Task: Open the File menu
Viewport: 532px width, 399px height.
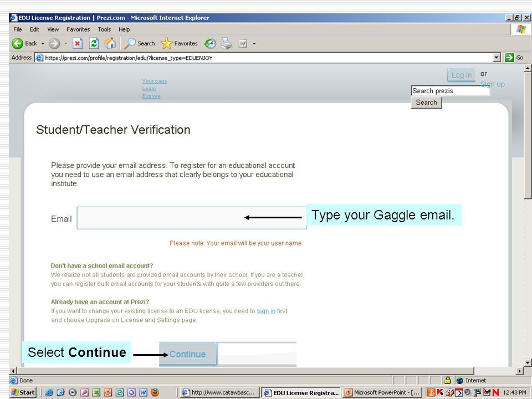Action: pyautogui.click(x=18, y=29)
